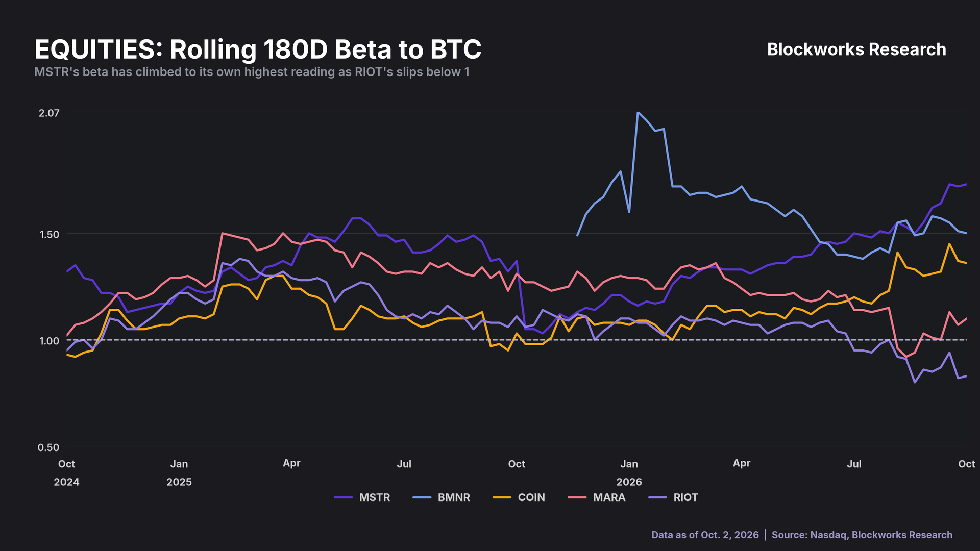Click the Jan 2026 x-axis marker
Viewport: 980px width, 551px height.
[629, 473]
